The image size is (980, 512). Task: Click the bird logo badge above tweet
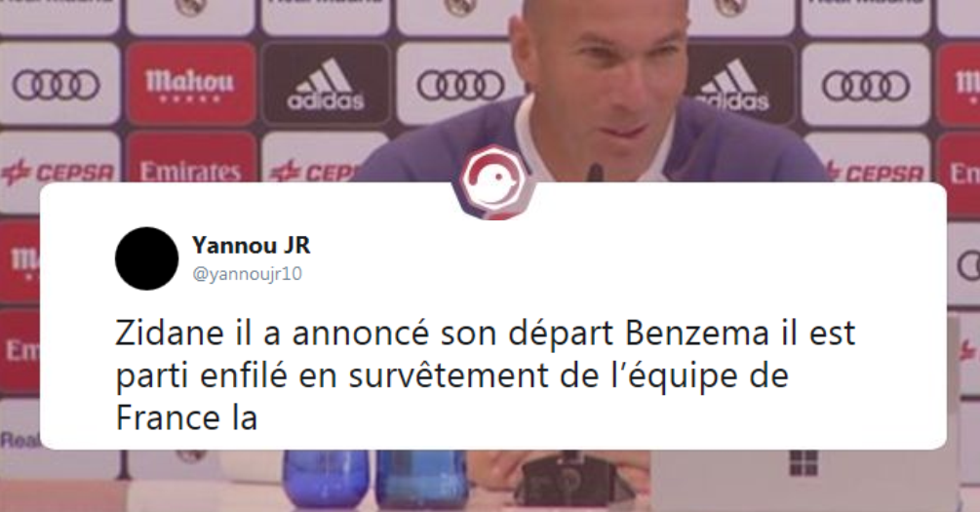pos(493,182)
